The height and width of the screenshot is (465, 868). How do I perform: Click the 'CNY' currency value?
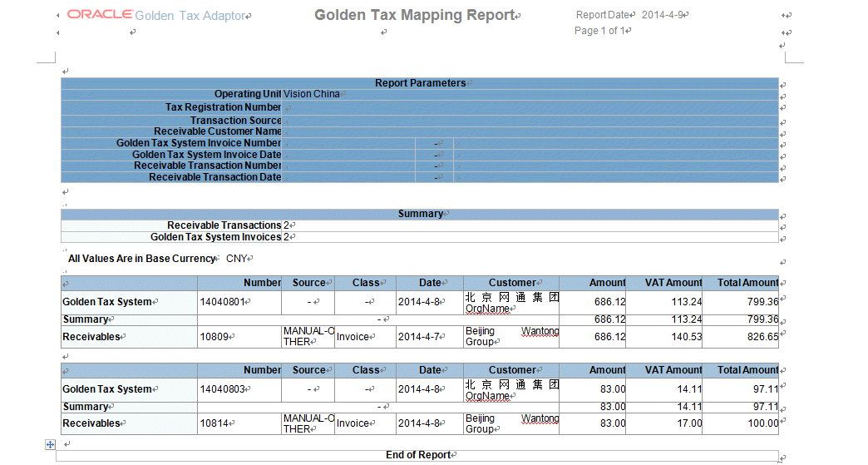[236, 259]
